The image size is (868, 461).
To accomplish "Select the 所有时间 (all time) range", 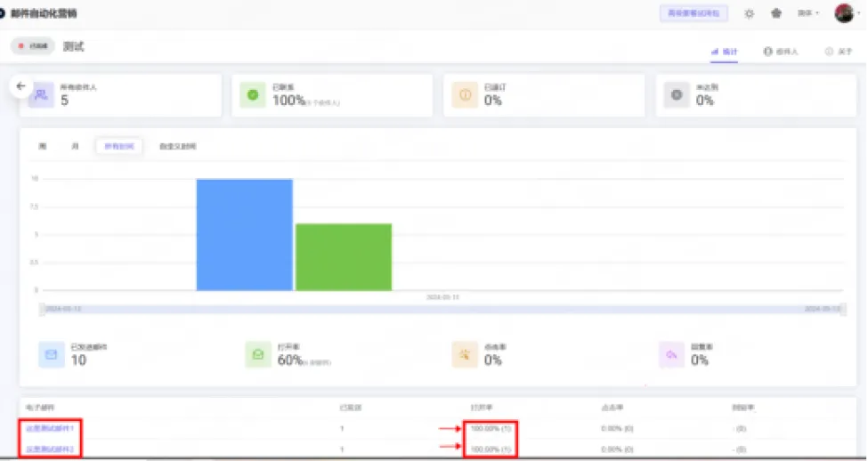I will pos(118,146).
